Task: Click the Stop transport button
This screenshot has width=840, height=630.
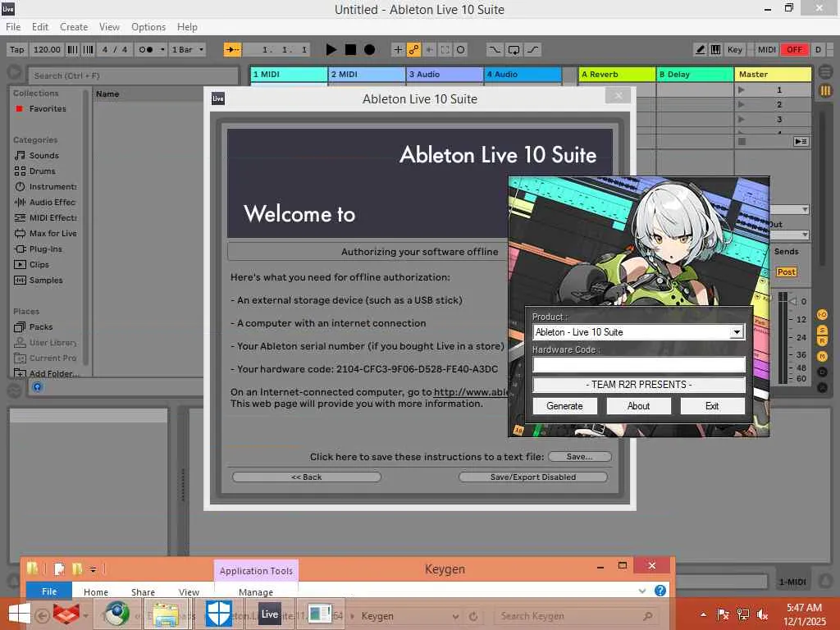Action: coord(350,50)
